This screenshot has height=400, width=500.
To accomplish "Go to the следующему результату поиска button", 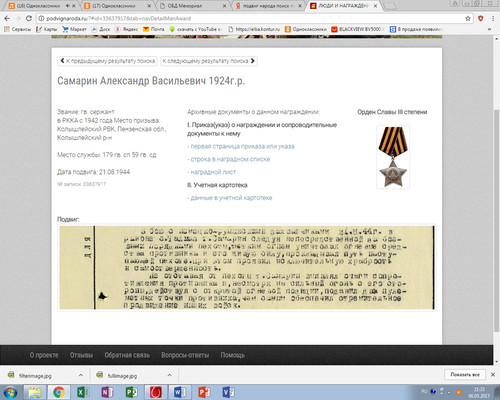I will tap(209, 61).
